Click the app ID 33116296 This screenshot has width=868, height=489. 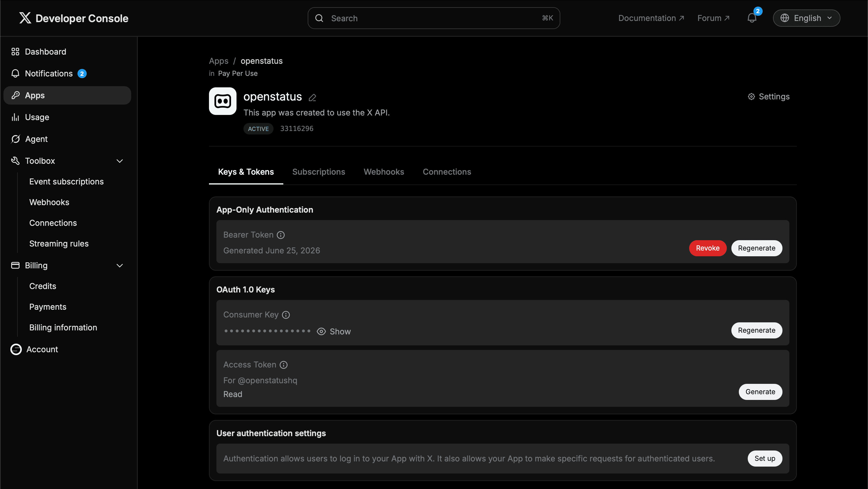297,128
